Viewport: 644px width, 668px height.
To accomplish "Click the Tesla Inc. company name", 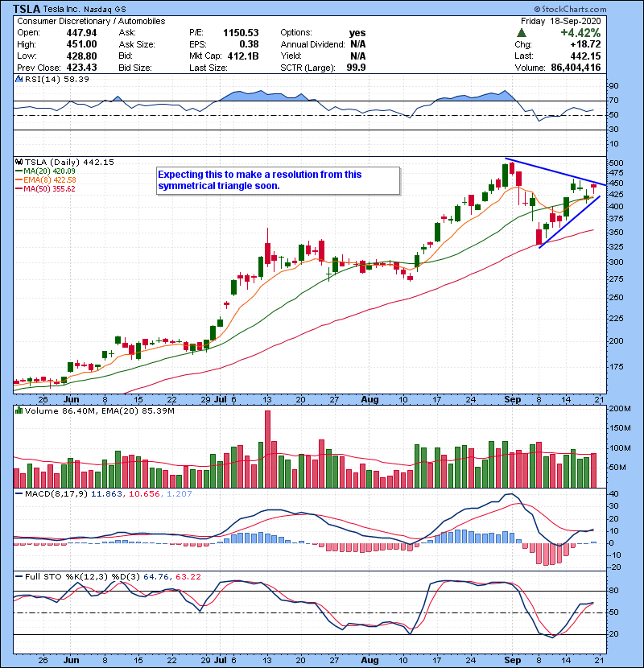I will pyautogui.click(x=61, y=9).
